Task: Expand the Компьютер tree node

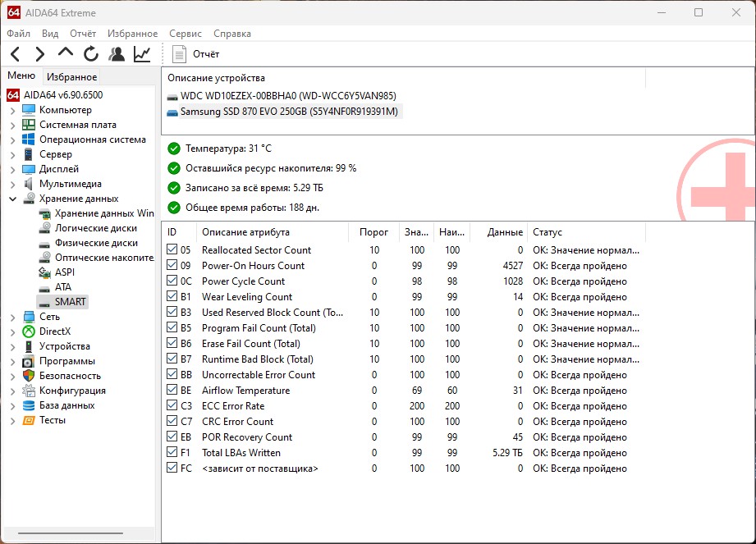Action: point(12,110)
